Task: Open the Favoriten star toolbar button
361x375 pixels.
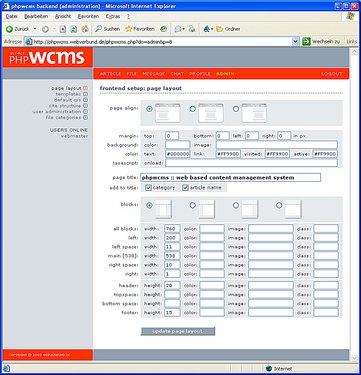Action: 140,29
